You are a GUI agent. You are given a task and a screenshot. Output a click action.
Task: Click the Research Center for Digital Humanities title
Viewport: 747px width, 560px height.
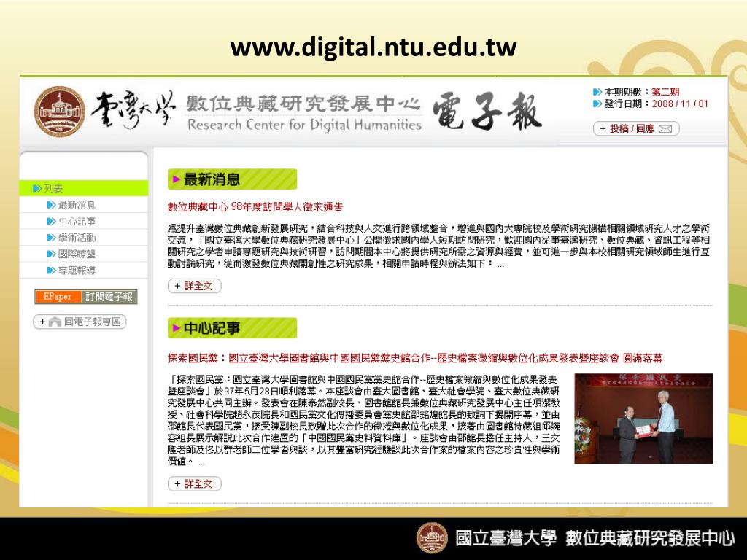tap(304, 125)
